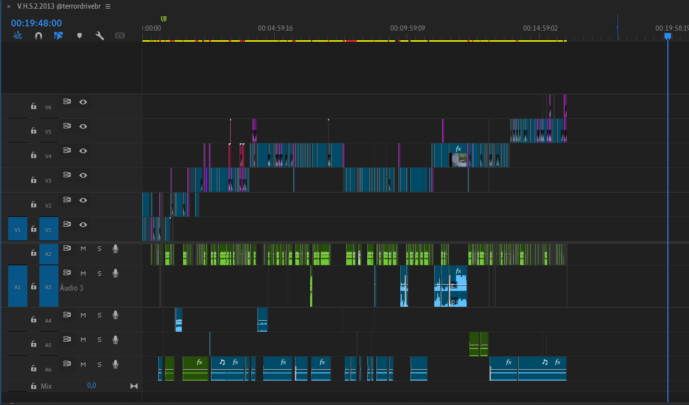689x405 pixels.
Task: Solo audio track A4
Action: tap(99, 315)
